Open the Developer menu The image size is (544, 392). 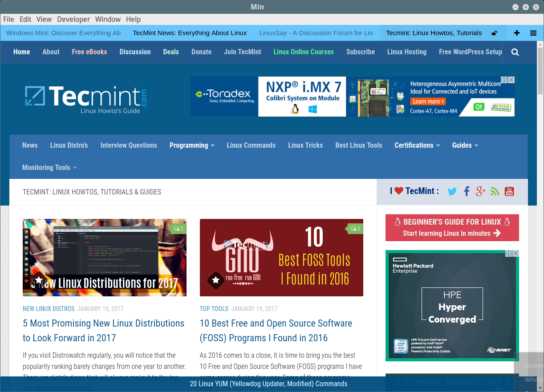tap(73, 19)
